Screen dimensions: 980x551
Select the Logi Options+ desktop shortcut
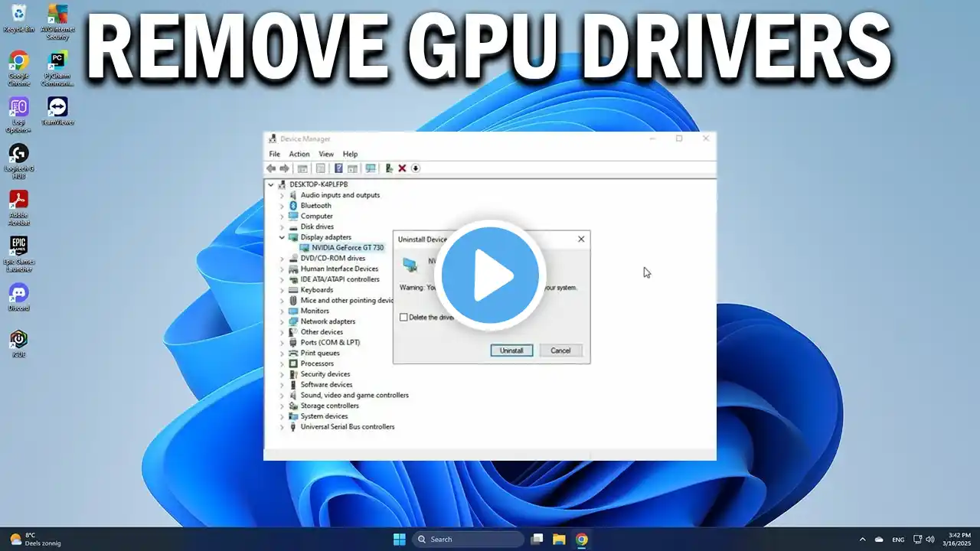[x=18, y=115]
